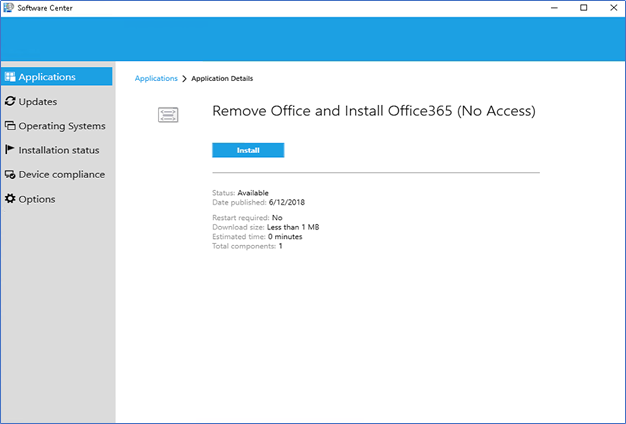The image size is (626, 424).
Task: Switch to the Operating Systems label
Action: [x=61, y=126]
